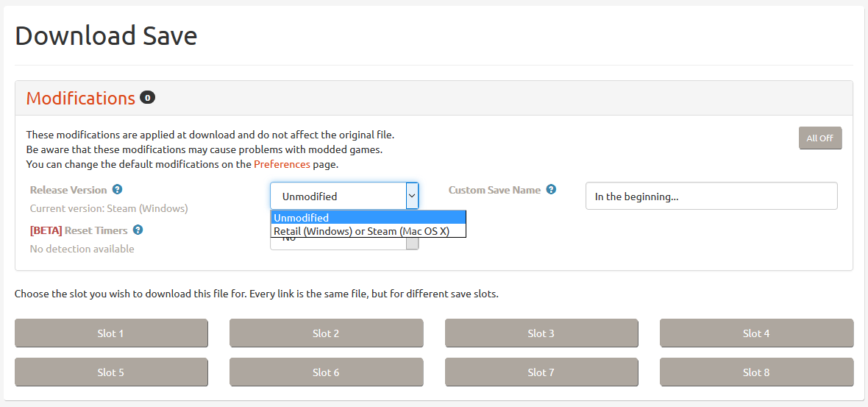Click help icon next to Release Version
This screenshot has height=407, width=868.
tap(118, 190)
